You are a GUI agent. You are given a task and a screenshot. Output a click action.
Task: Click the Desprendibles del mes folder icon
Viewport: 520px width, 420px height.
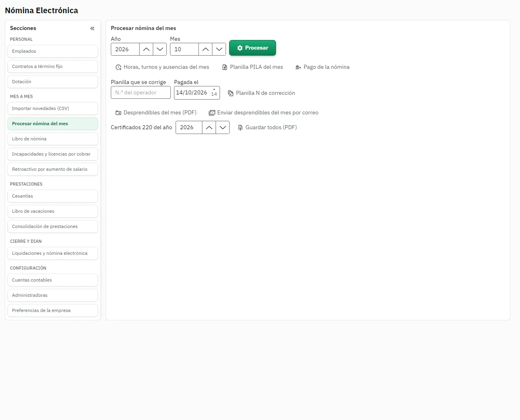(118, 113)
